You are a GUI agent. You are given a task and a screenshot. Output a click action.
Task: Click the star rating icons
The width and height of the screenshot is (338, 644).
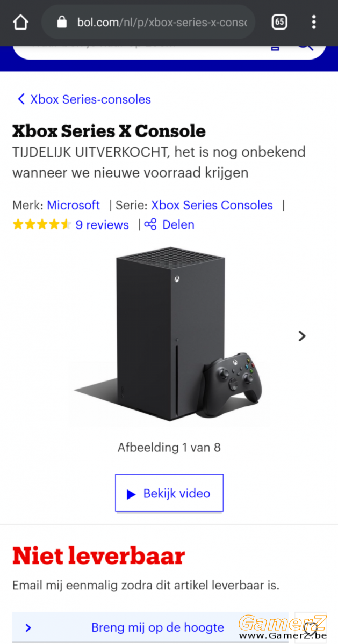pyautogui.click(x=41, y=224)
